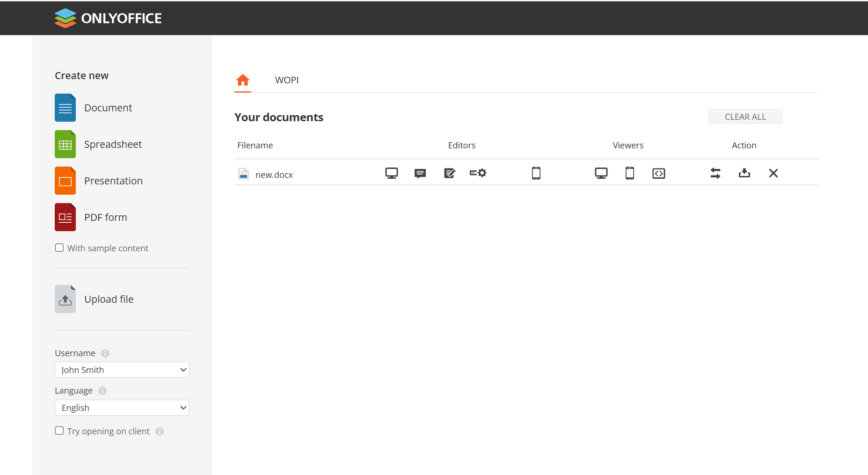Image resolution: width=868 pixels, height=475 pixels.
Task: Toggle Try opening on client checkbox
Action: (x=59, y=431)
